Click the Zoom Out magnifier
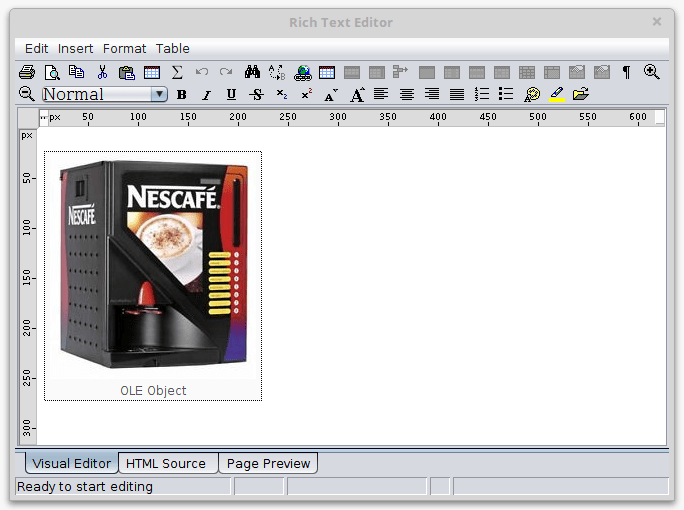This screenshot has width=684, height=510. click(27, 94)
